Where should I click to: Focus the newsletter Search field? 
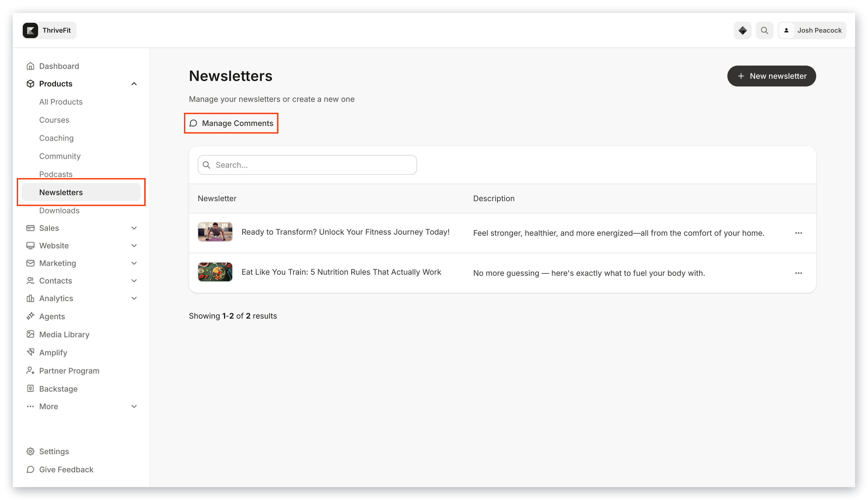tap(307, 165)
